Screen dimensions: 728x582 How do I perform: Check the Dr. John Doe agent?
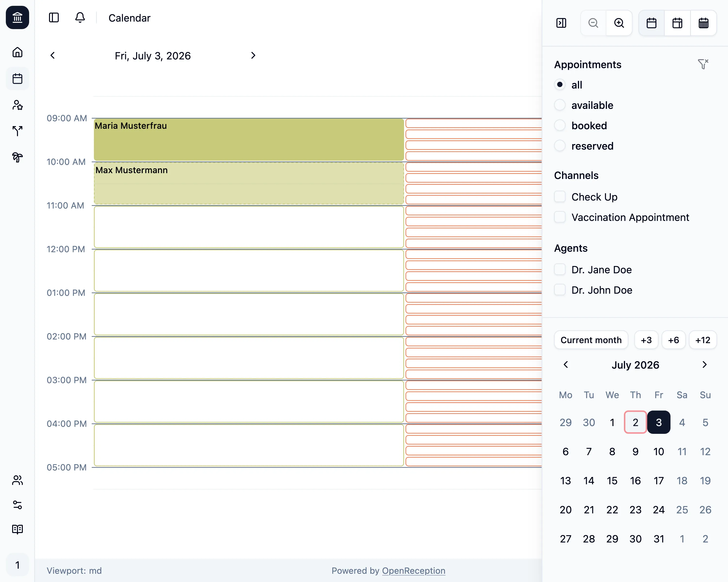[560, 290]
